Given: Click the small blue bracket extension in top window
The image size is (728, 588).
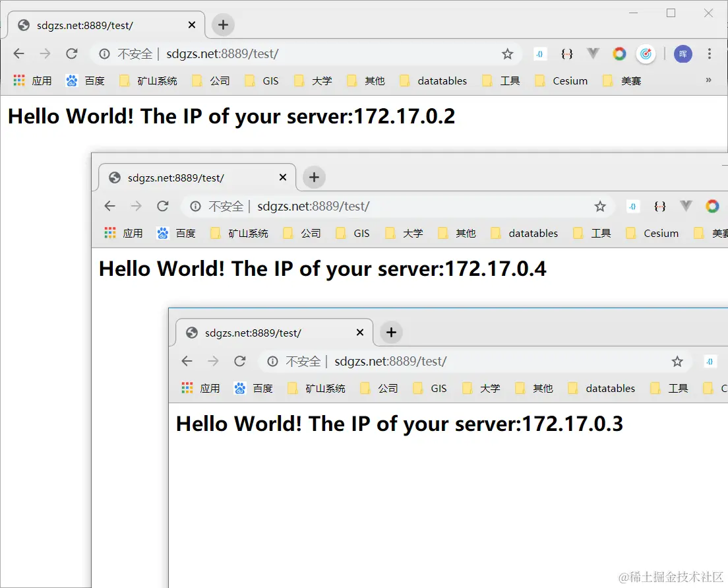Looking at the screenshot, I should (x=539, y=54).
